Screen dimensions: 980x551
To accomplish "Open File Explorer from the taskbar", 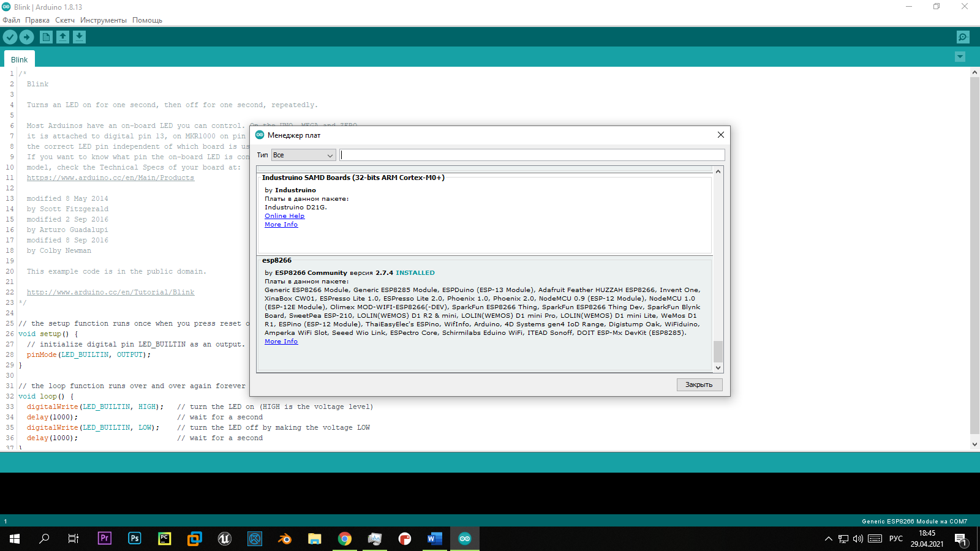I will pos(315,539).
